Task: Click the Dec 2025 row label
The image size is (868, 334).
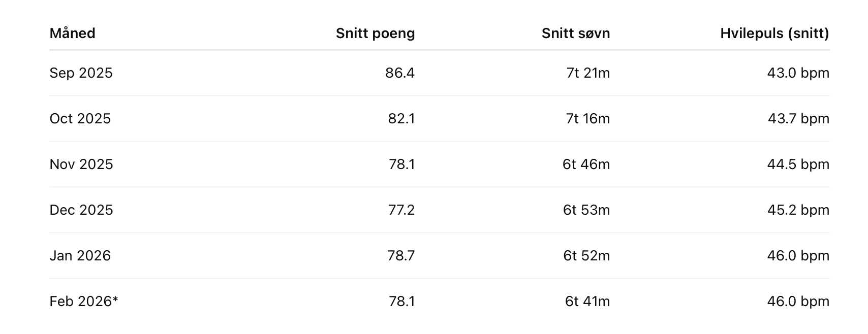Action: click(81, 210)
